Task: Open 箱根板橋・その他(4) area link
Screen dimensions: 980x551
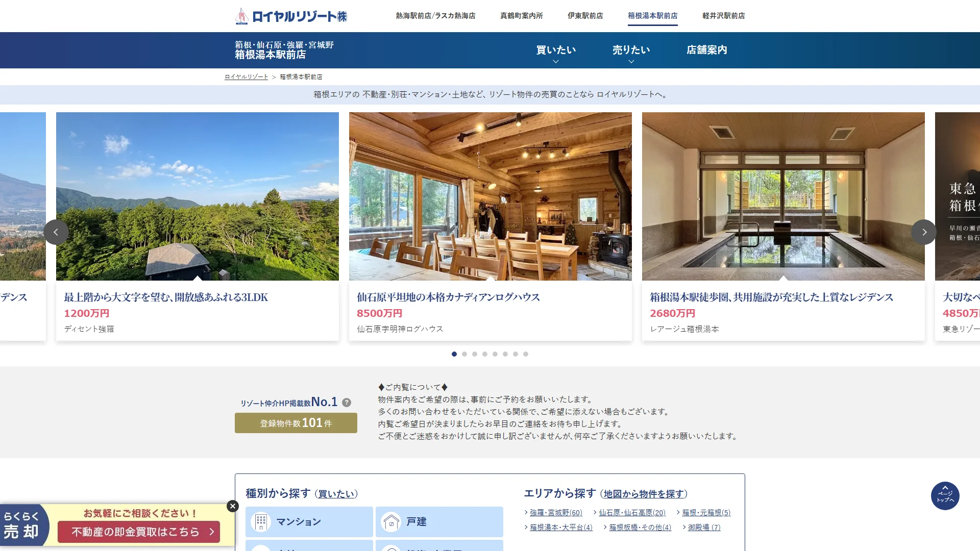Action: pyautogui.click(x=640, y=528)
